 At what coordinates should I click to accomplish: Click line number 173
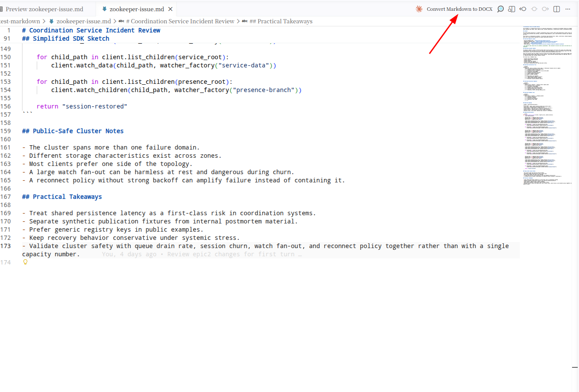click(6, 246)
